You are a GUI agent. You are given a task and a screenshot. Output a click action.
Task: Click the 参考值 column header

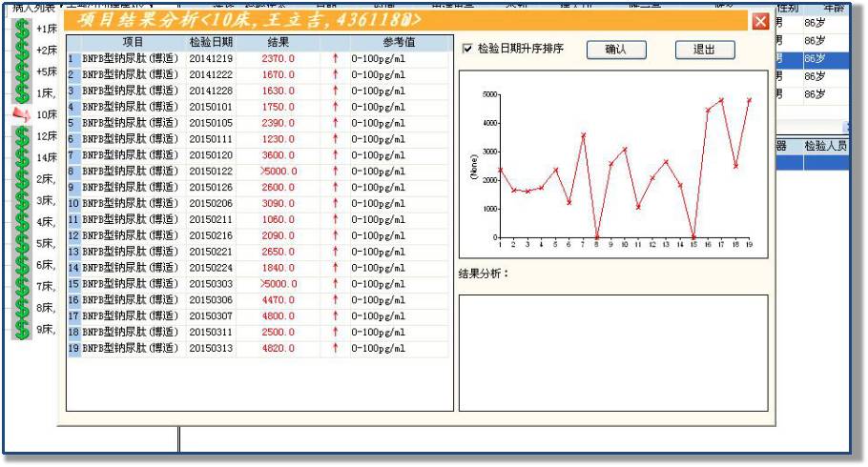[x=398, y=43]
